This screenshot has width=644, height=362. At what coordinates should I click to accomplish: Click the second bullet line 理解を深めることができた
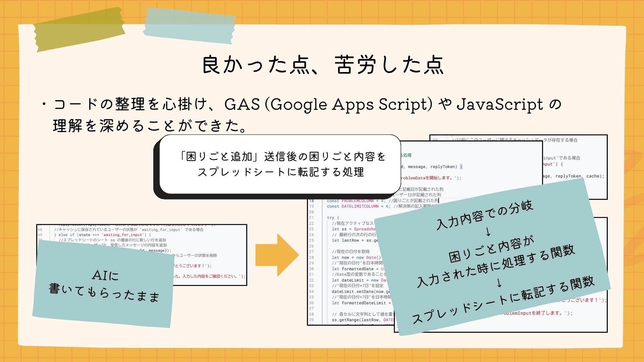click(150, 126)
